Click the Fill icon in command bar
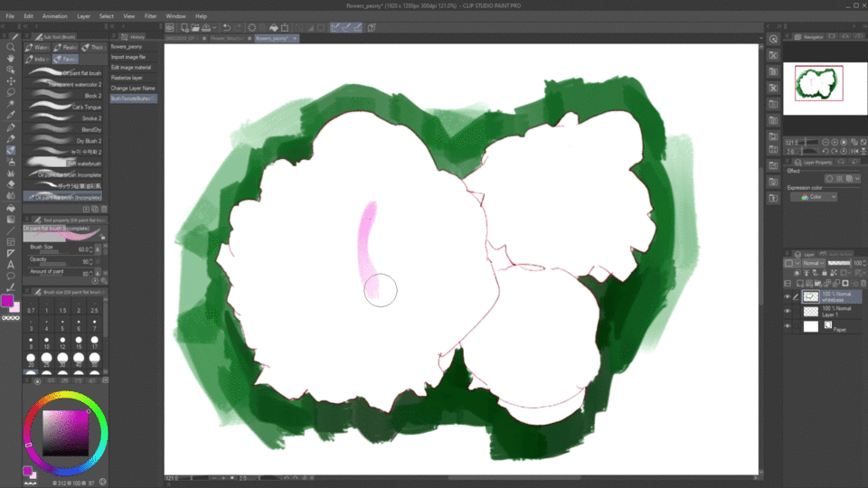Viewport: 868px width, 488px height. [274, 27]
